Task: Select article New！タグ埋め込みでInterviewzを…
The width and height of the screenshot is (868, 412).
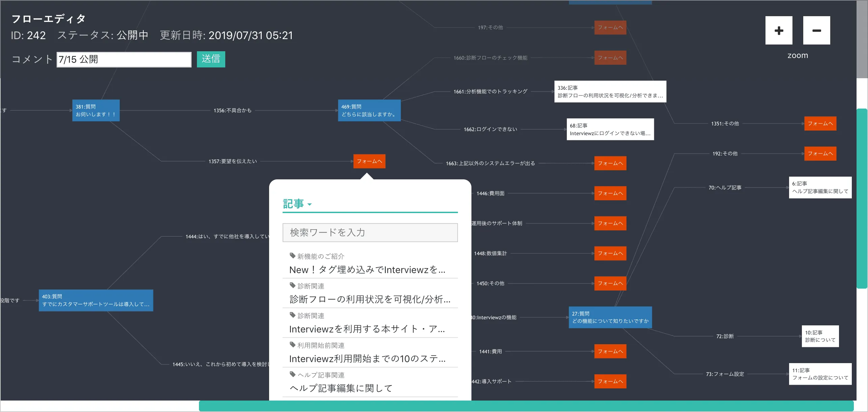Action: (x=367, y=270)
